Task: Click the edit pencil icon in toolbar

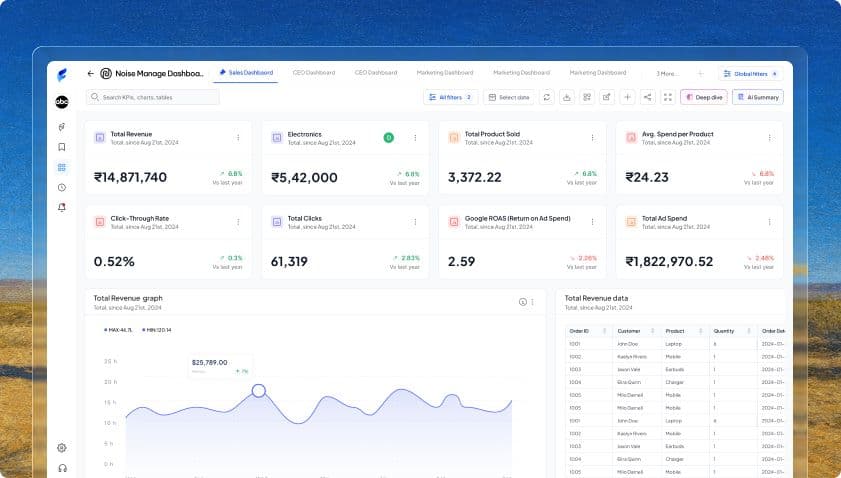Action: (607, 97)
